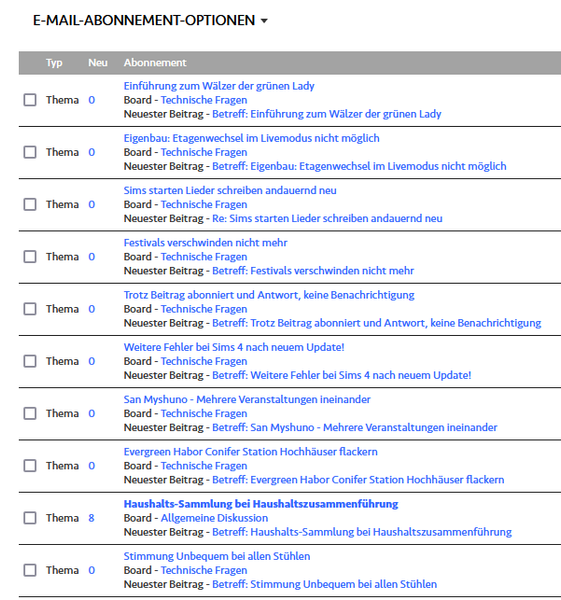Open Evergreen Habor Conifer Station thread title
The width and height of the screenshot is (561, 600).
pyautogui.click(x=251, y=452)
